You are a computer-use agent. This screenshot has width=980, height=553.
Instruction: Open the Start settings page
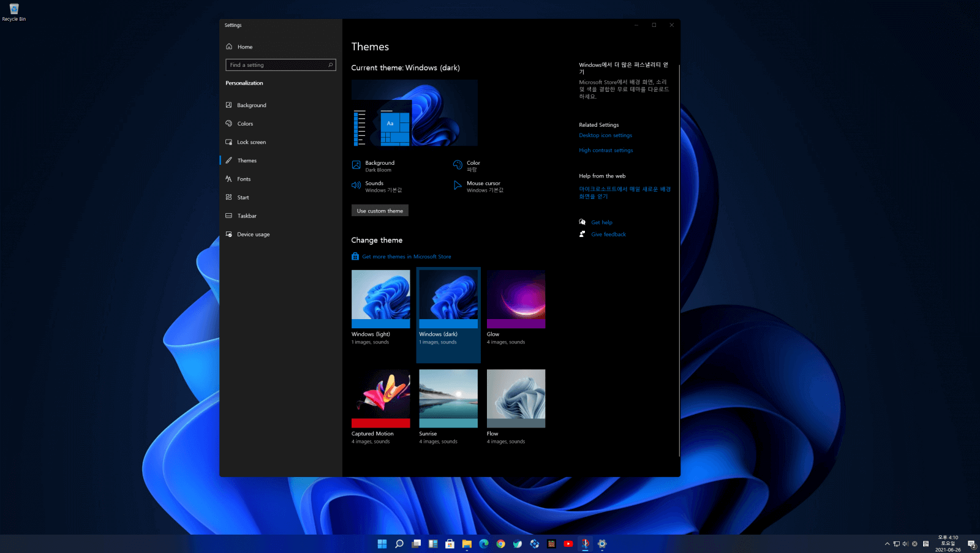point(281,197)
